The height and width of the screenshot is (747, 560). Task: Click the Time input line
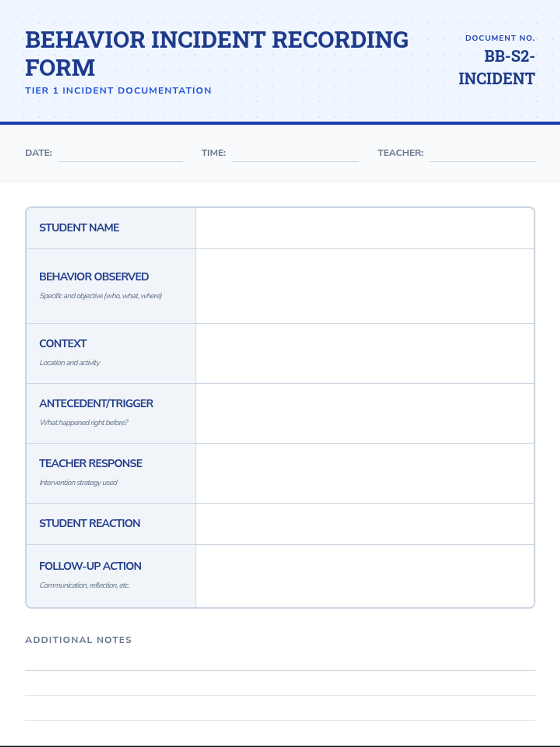pos(295,154)
